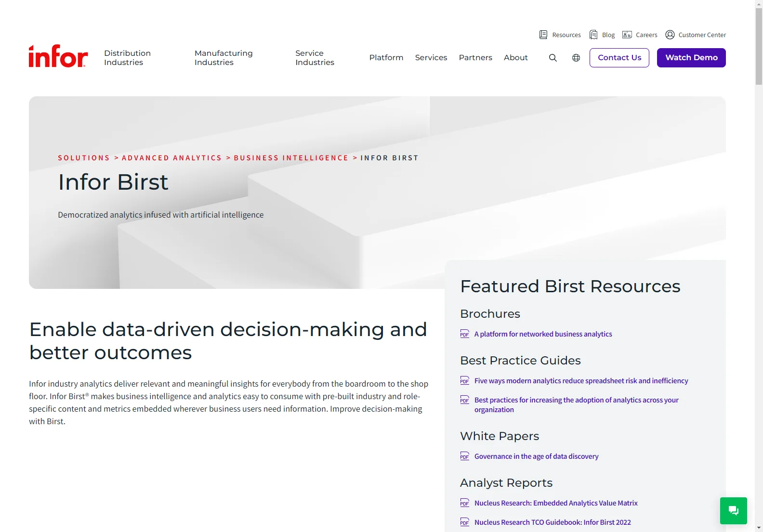Click the Analyst Reports heading
Screen dimensions: 763x532
pyautogui.click(x=506, y=483)
